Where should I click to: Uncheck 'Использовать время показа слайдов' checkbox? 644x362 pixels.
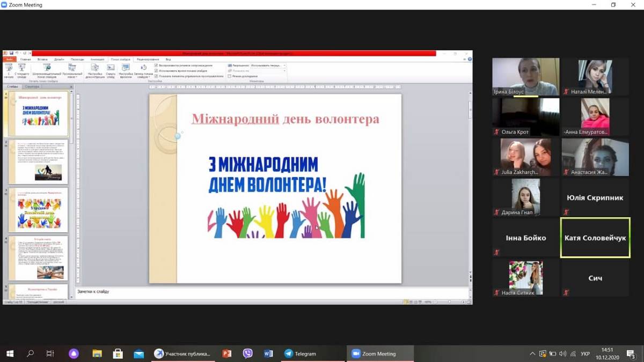coord(156,71)
